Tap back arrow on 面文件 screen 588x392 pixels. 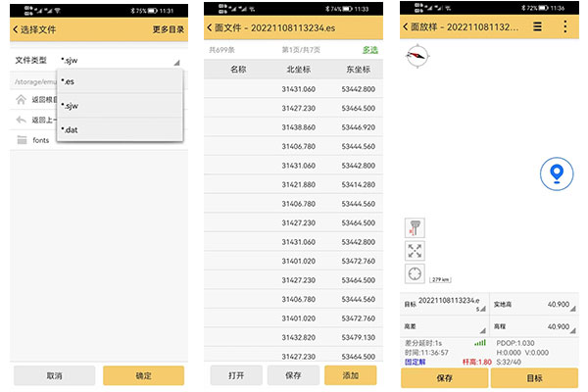pyautogui.click(x=210, y=28)
